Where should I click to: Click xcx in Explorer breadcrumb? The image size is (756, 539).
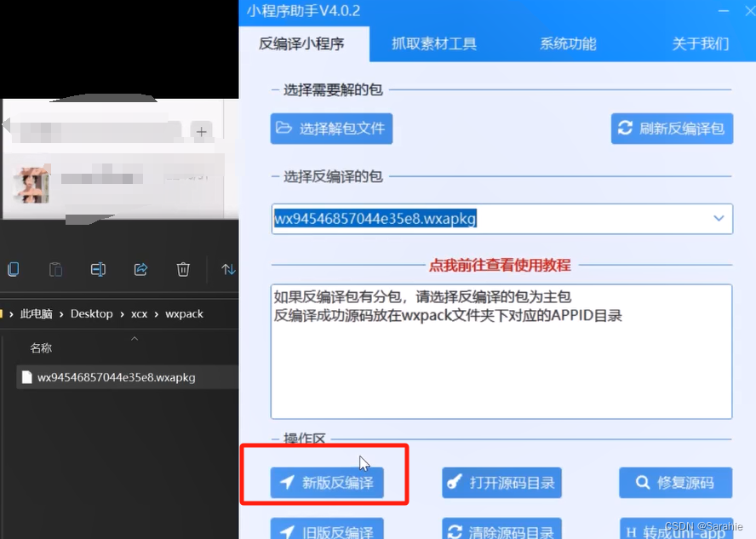(x=140, y=314)
